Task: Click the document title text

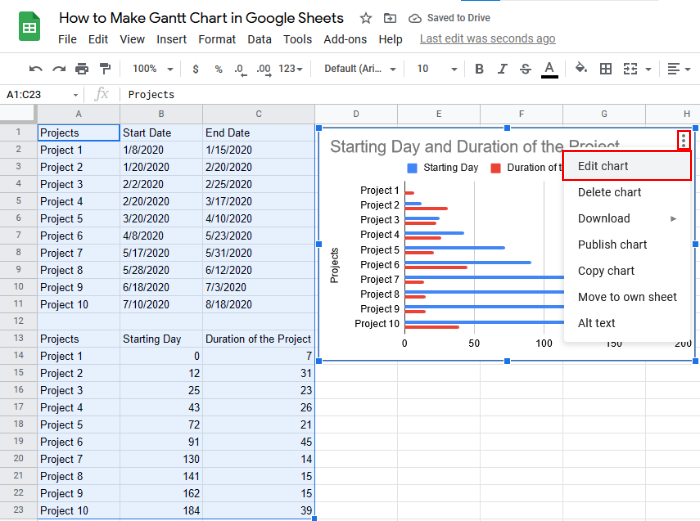Action: tap(201, 18)
